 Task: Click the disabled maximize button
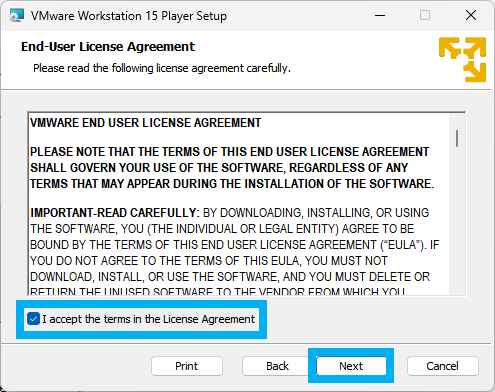click(x=425, y=15)
